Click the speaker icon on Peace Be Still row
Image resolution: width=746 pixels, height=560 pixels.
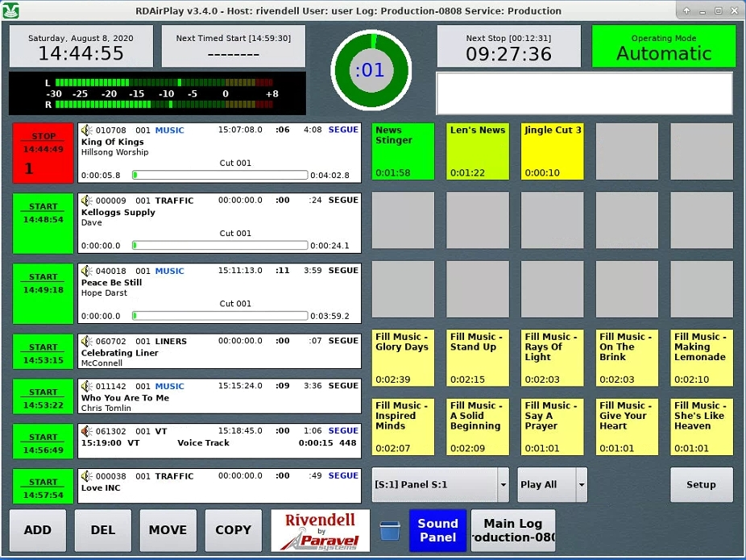[86, 272]
